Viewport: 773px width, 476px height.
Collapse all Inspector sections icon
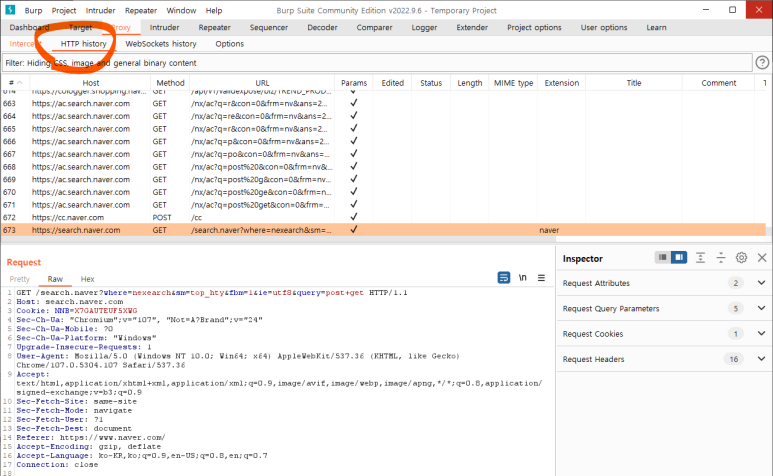(x=721, y=258)
